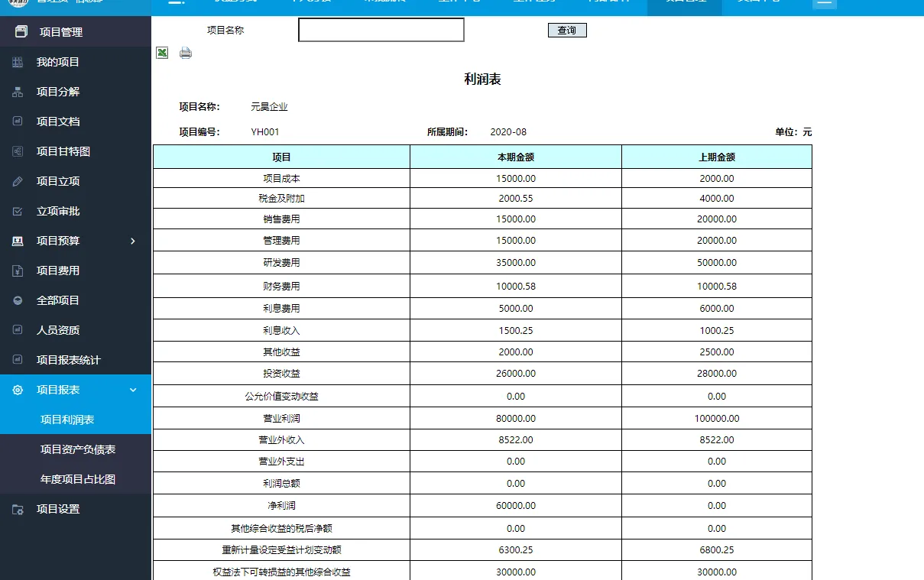Open 项目费用 in the sidebar
This screenshot has width=924, height=580.
[58, 271]
